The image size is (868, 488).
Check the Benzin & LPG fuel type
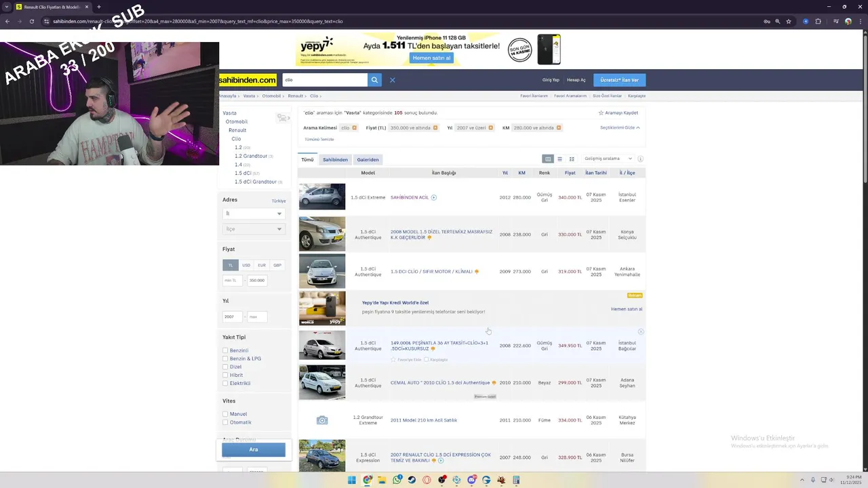click(225, 359)
